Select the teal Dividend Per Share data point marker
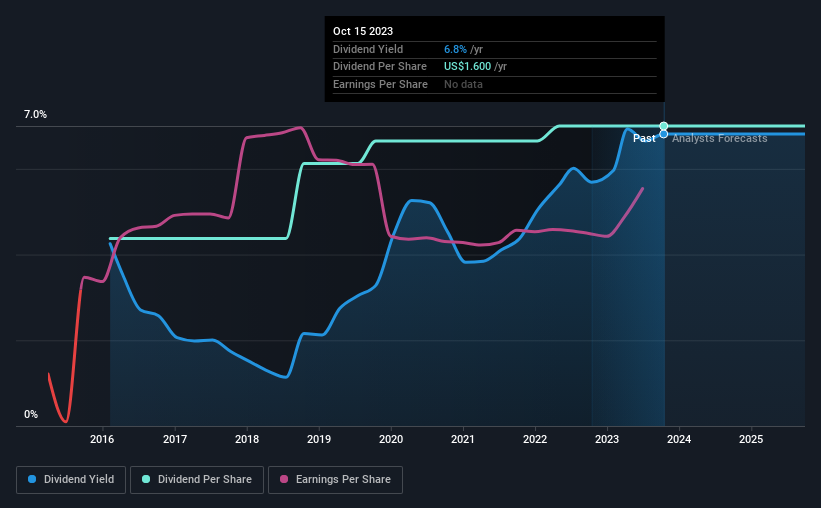Viewport: 821px width, 508px height. pos(663,126)
